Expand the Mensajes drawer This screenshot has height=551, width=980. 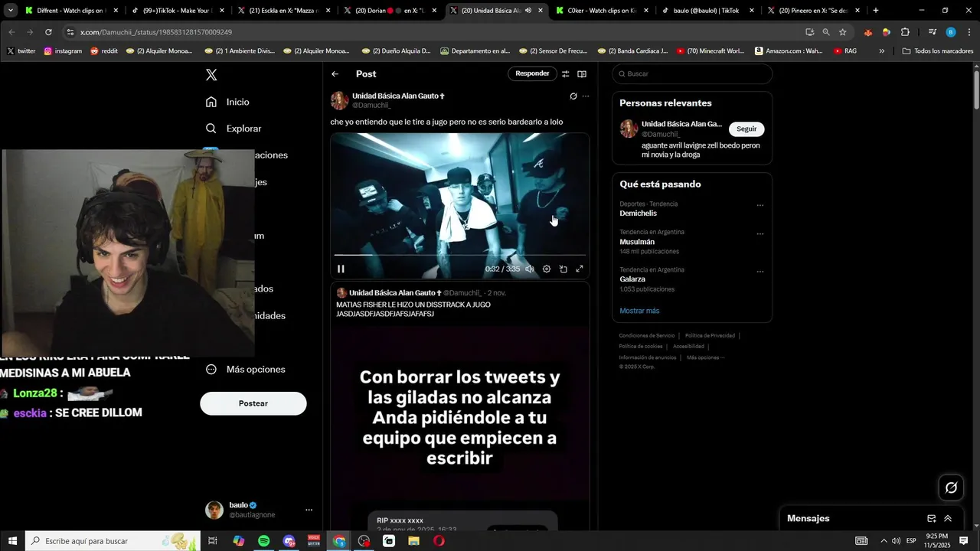[x=948, y=518]
